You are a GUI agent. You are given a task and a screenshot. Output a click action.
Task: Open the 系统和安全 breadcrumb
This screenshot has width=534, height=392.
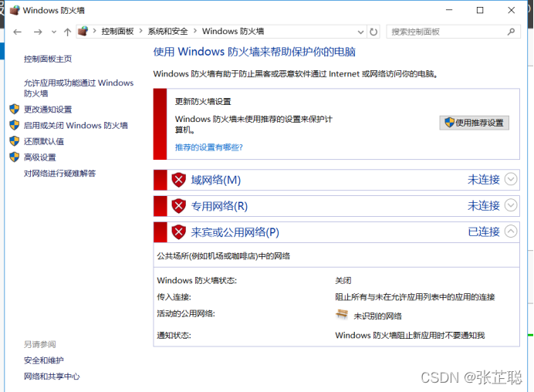coord(167,32)
